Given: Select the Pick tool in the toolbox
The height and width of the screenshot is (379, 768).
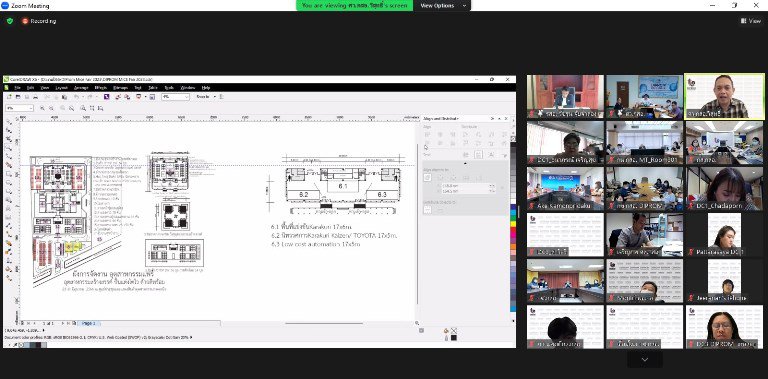Looking at the screenshot, I should point(9,122).
